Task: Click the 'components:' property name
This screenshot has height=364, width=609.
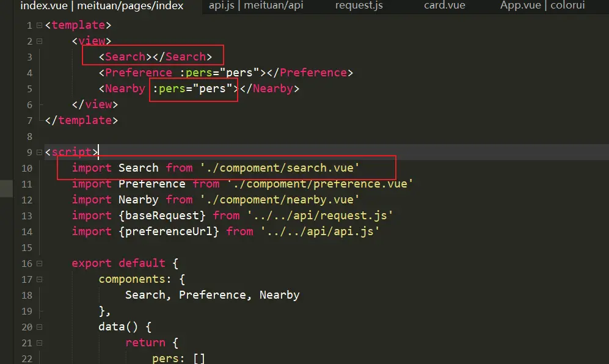Action: coord(135,279)
